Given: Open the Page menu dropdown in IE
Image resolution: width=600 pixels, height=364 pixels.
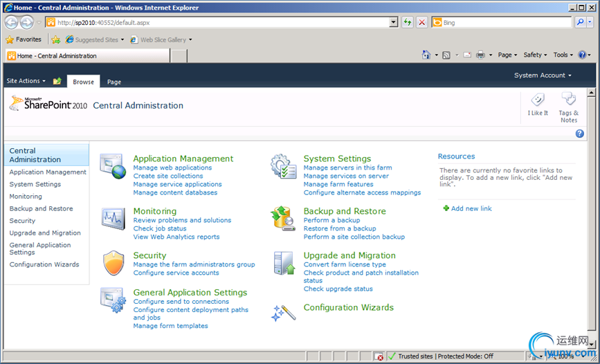Looking at the screenshot, I should [x=507, y=55].
